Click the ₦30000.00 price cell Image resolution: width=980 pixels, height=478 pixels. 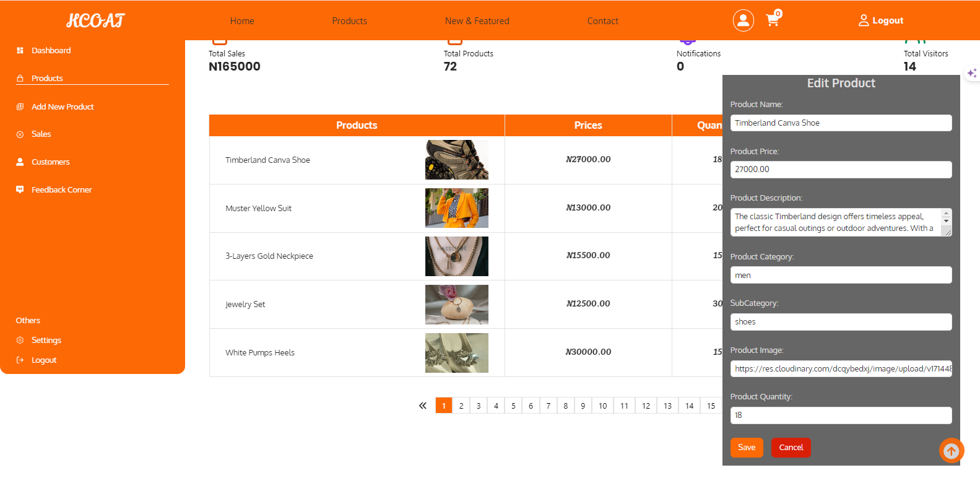click(588, 352)
